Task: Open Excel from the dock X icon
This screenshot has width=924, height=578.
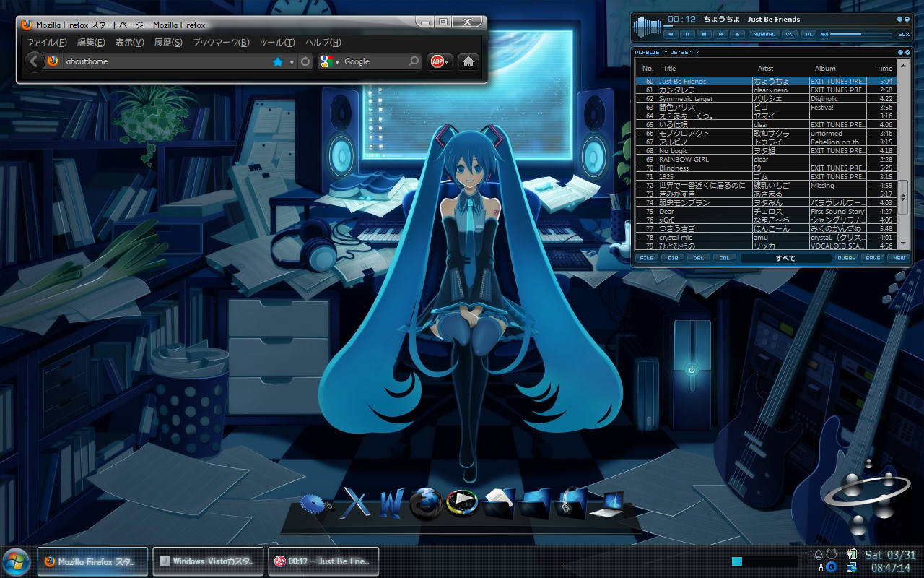Action: (355, 502)
